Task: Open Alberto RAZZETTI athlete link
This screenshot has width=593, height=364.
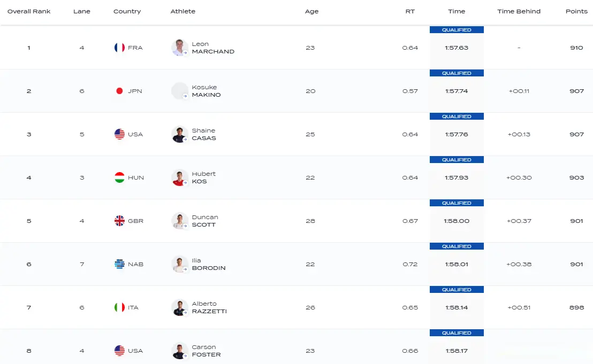Action: (209, 307)
